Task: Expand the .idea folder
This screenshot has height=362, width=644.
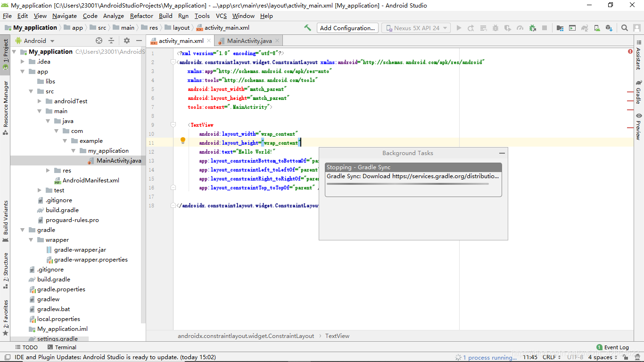Action: (23, 62)
